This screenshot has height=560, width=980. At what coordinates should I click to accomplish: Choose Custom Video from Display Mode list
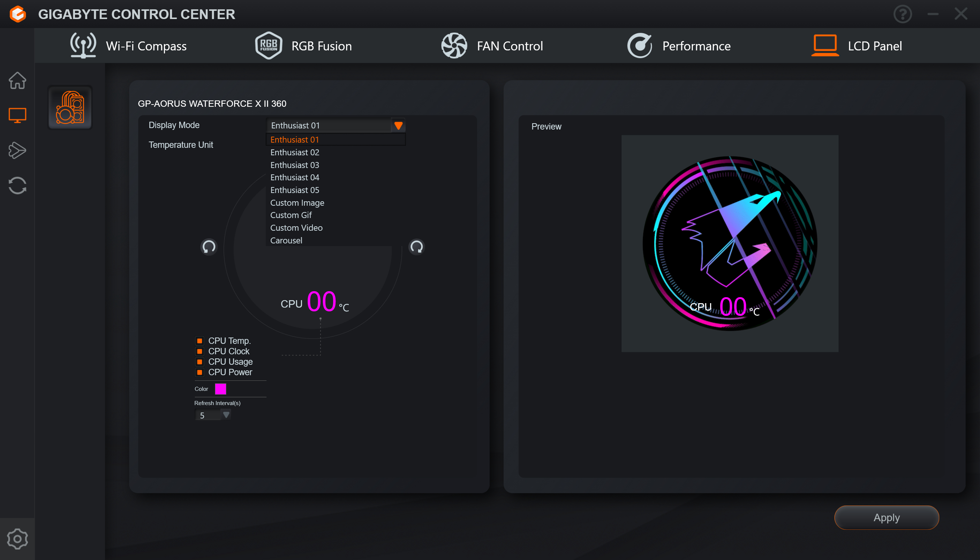pos(296,228)
